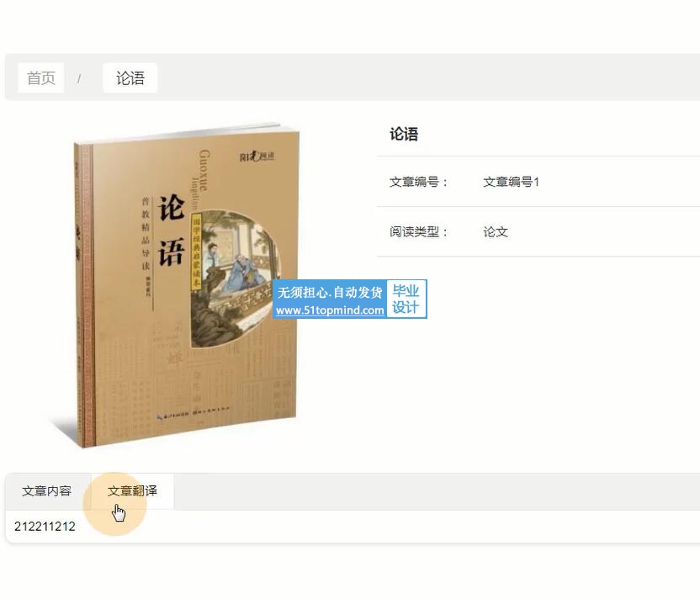The image size is (700, 599).
Task: Click the Guoxue Jingdian text on the cover
Action: [x=200, y=180]
